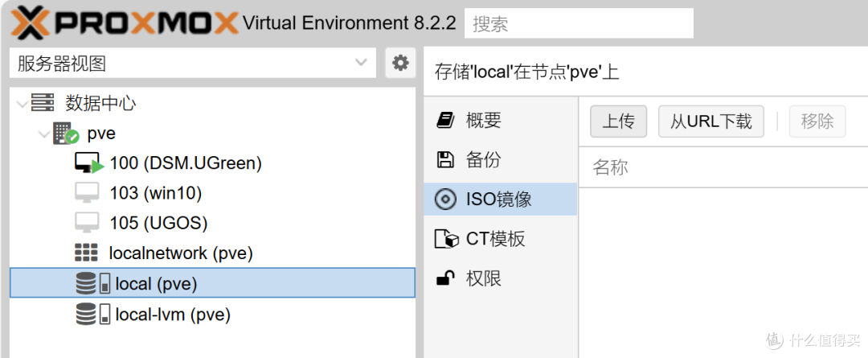Viewport: 868px width, 358px height.
Task: Click the unlocked padlock permissions icon
Action: coord(445,278)
